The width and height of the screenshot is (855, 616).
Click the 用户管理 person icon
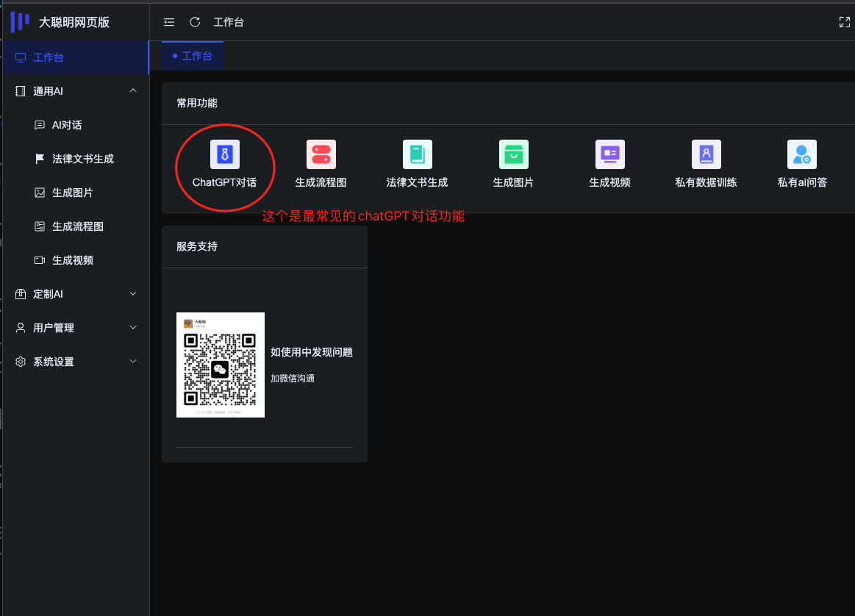21,328
